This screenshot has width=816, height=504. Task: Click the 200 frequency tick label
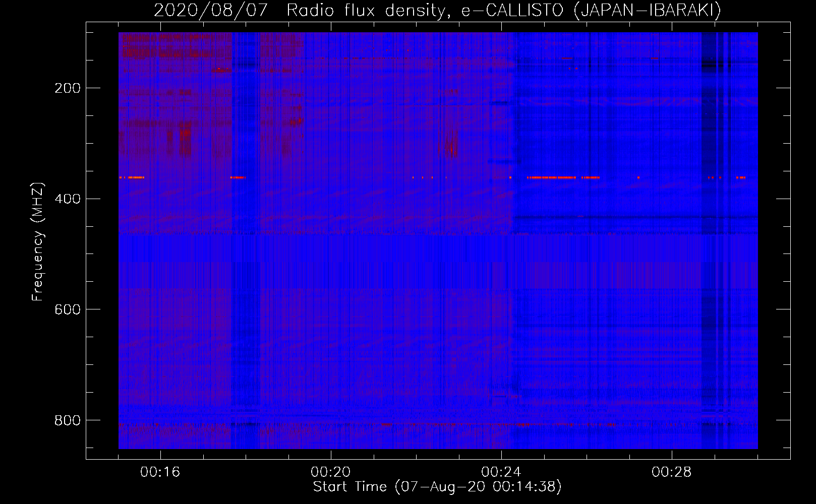pyautogui.click(x=68, y=88)
